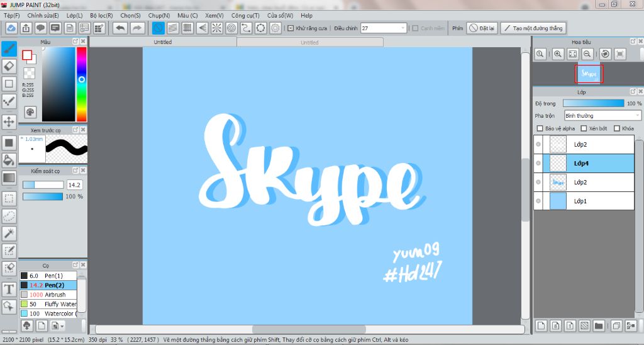644x345 pixels.
Task: Open the Cửa sổ(W) menu
Action: click(x=280, y=15)
